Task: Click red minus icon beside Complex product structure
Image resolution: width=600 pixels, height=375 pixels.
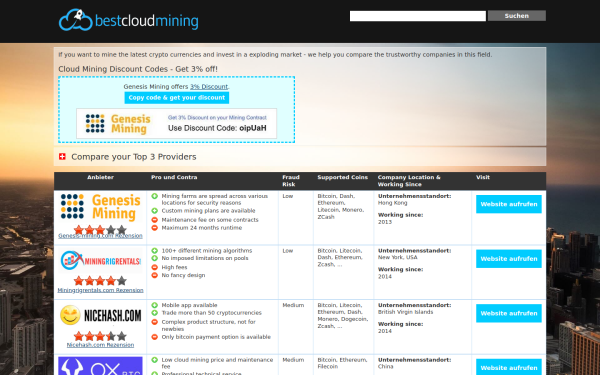Action: (x=155, y=322)
